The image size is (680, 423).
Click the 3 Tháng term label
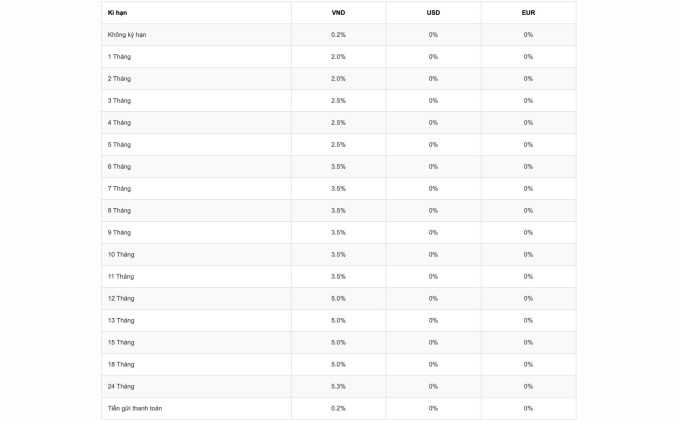(x=119, y=101)
